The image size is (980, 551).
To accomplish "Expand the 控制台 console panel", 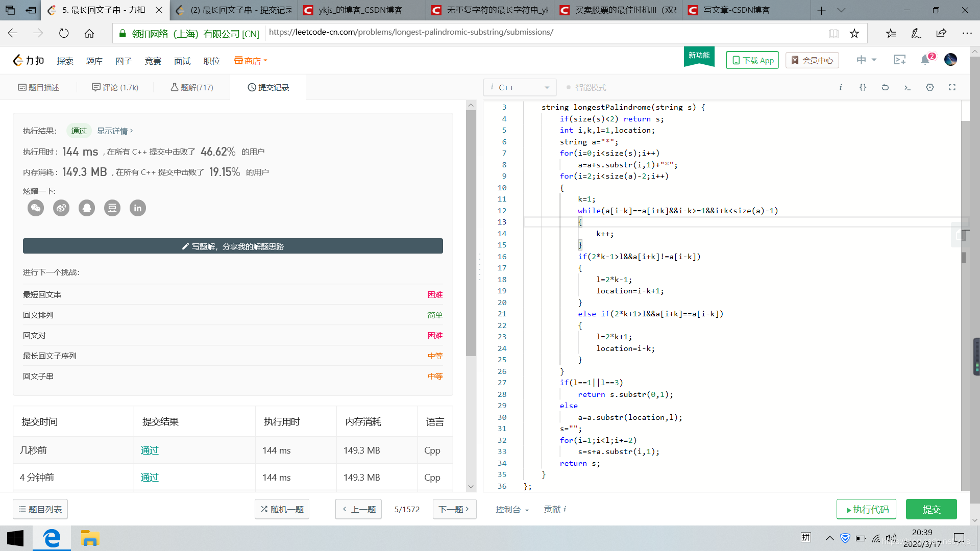I will 511,509.
